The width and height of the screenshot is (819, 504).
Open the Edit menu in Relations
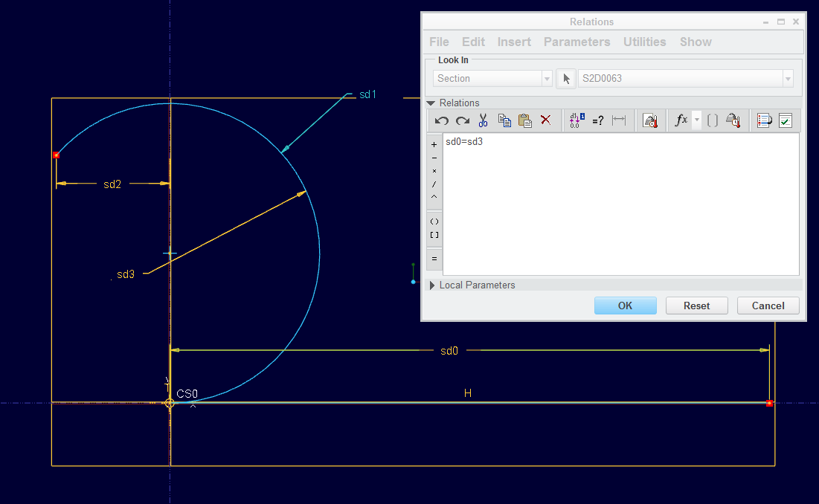tap(473, 42)
